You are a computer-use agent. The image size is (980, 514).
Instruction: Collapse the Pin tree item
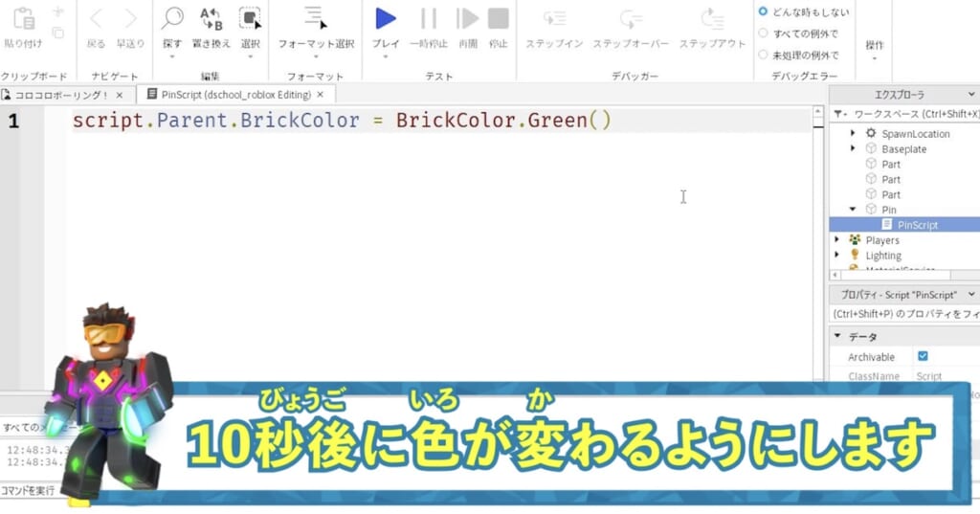pyautogui.click(x=853, y=209)
